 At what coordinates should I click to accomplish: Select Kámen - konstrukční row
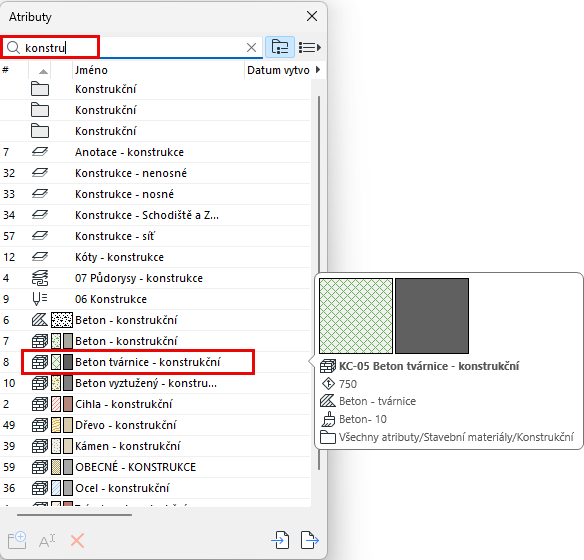click(x=155, y=446)
